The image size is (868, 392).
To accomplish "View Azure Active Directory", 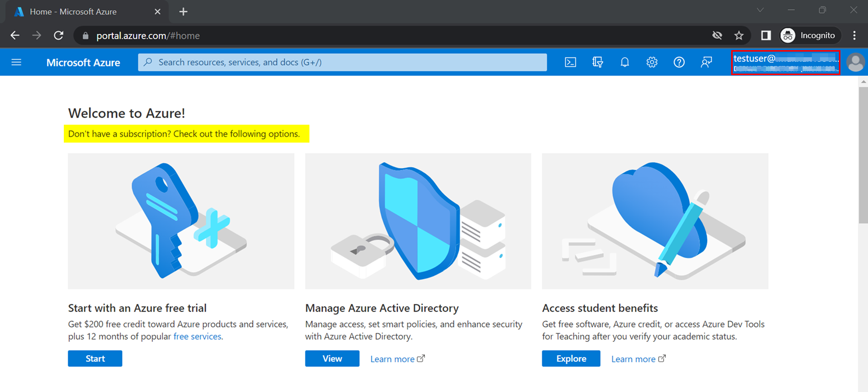I will pyautogui.click(x=332, y=358).
